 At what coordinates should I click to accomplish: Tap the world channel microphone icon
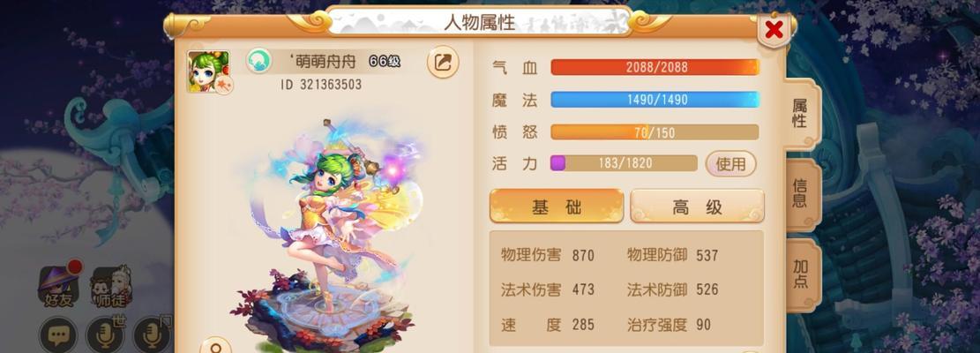[x=105, y=335]
